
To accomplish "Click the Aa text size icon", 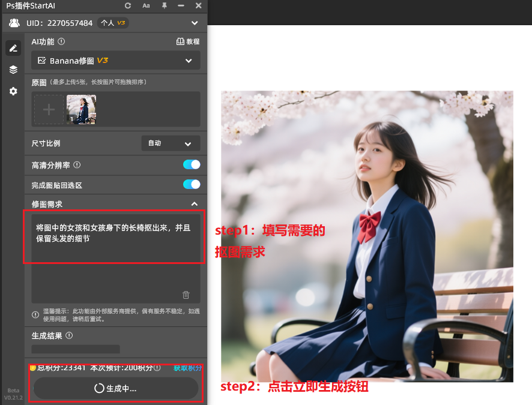I will click(x=145, y=5).
